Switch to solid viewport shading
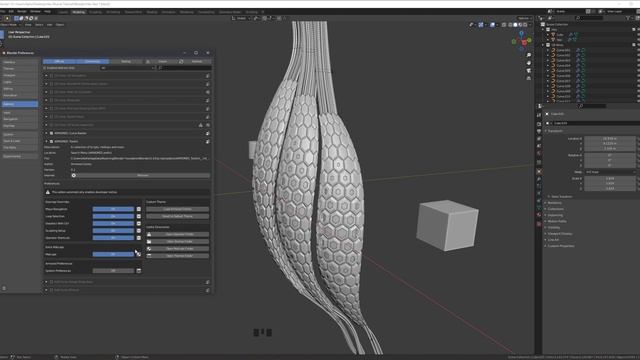 [515, 25]
